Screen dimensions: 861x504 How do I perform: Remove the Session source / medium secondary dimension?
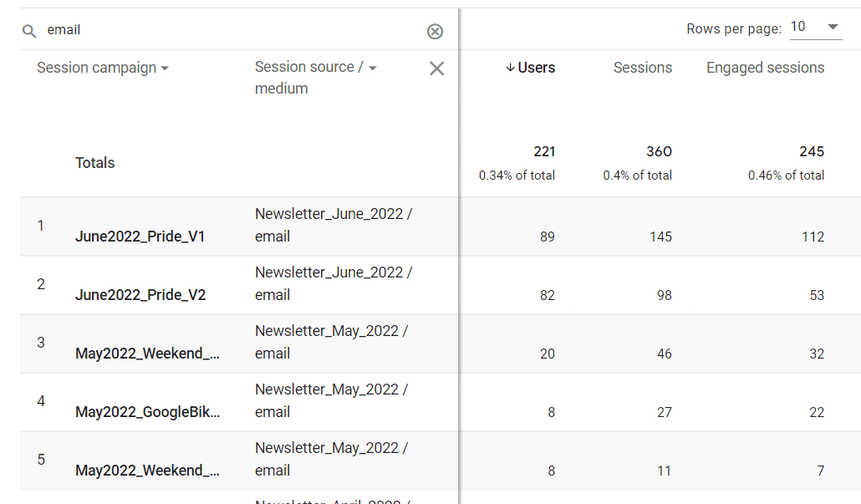coord(436,69)
